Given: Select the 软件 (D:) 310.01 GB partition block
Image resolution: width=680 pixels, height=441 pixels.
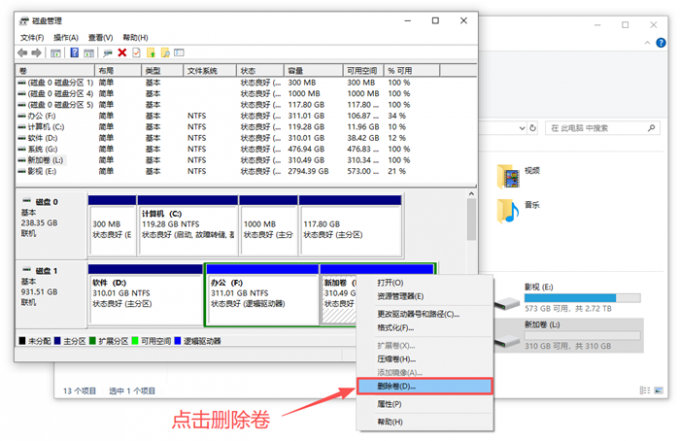Looking at the screenshot, I should 145,295.
